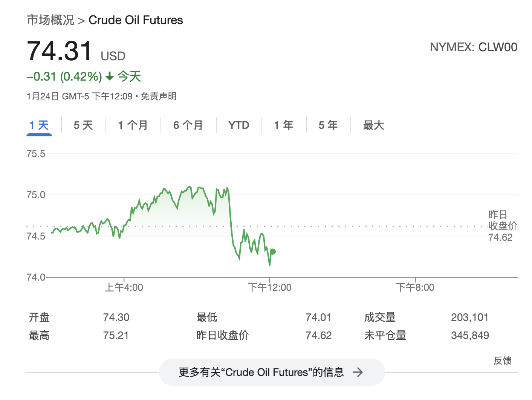Screen dimensions: 532x400
Task: Select the YTD range tab
Action: click(239, 125)
